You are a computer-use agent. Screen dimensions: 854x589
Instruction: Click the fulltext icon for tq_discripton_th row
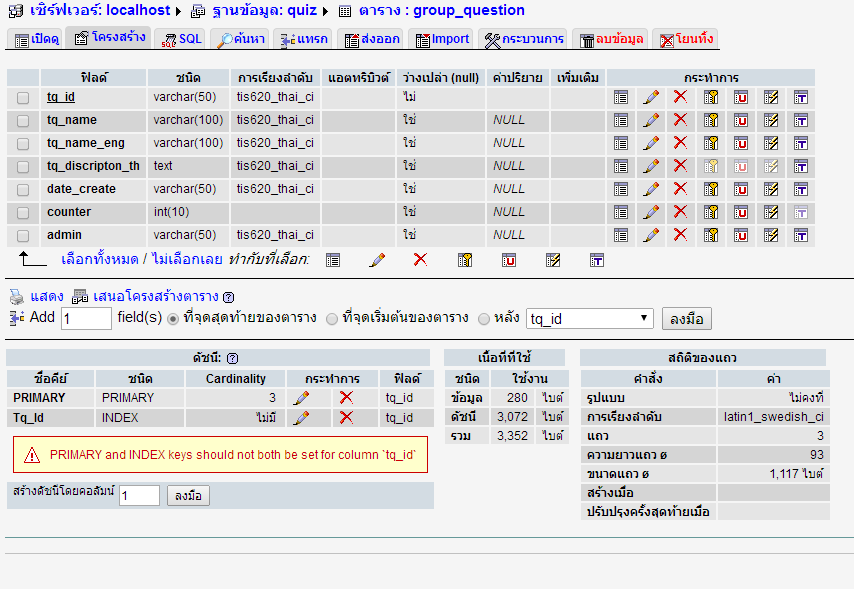pyautogui.click(x=801, y=166)
